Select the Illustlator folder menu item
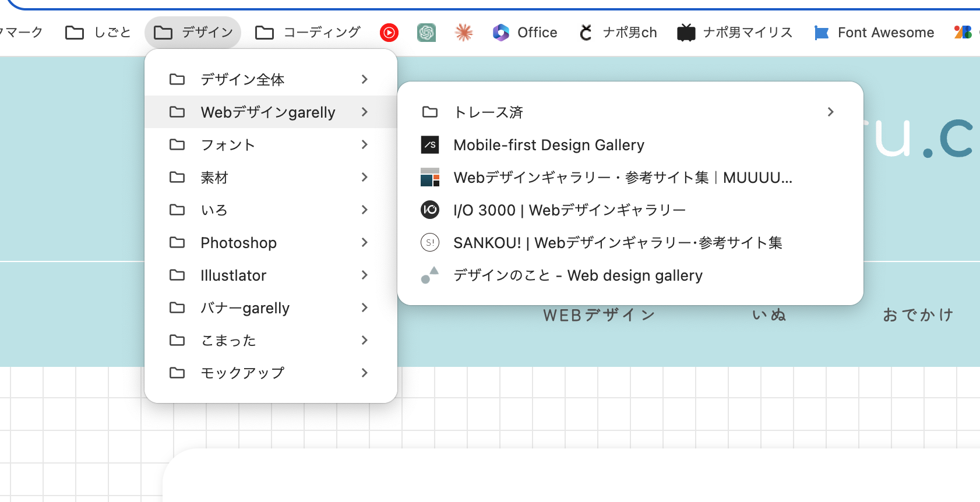This screenshot has height=502, width=980. coord(233,275)
